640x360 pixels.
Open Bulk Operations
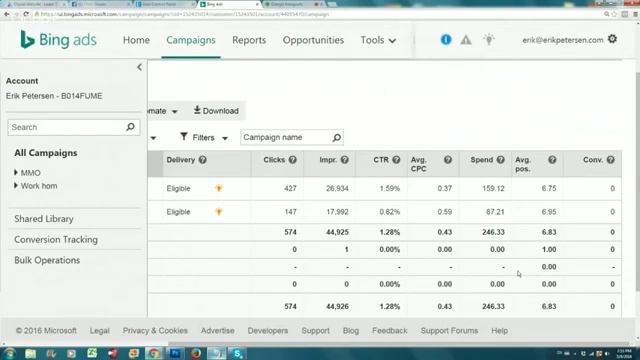pos(47,260)
